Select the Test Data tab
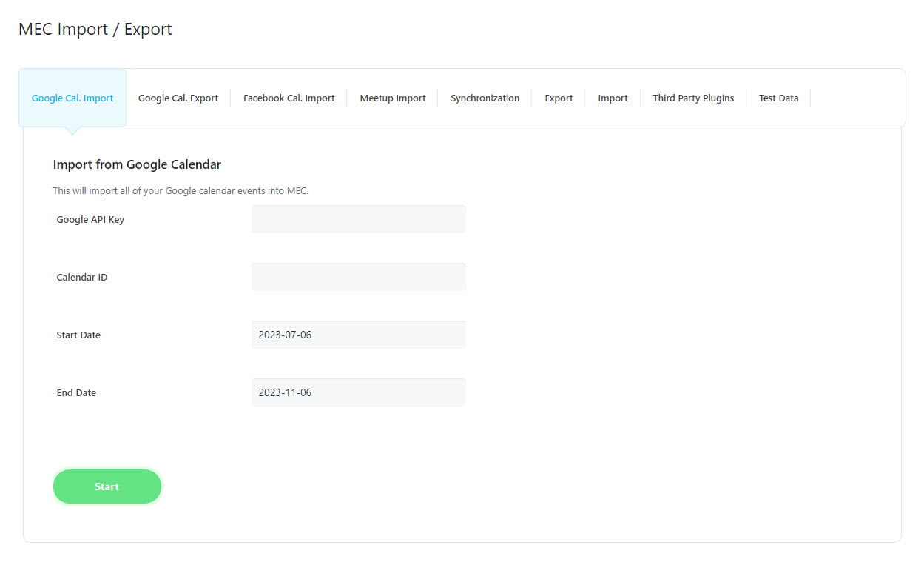The image size is (924, 562). tap(778, 98)
